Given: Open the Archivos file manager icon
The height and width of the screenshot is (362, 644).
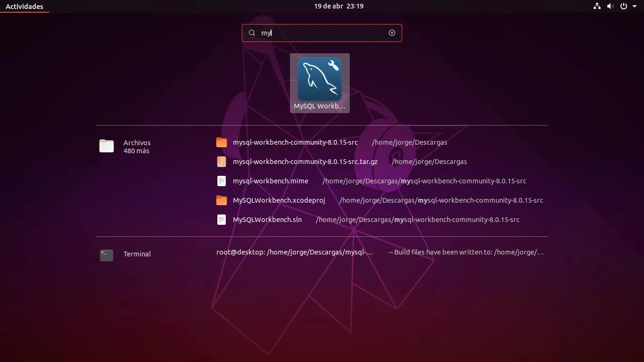Looking at the screenshot, I should (107, 146).
